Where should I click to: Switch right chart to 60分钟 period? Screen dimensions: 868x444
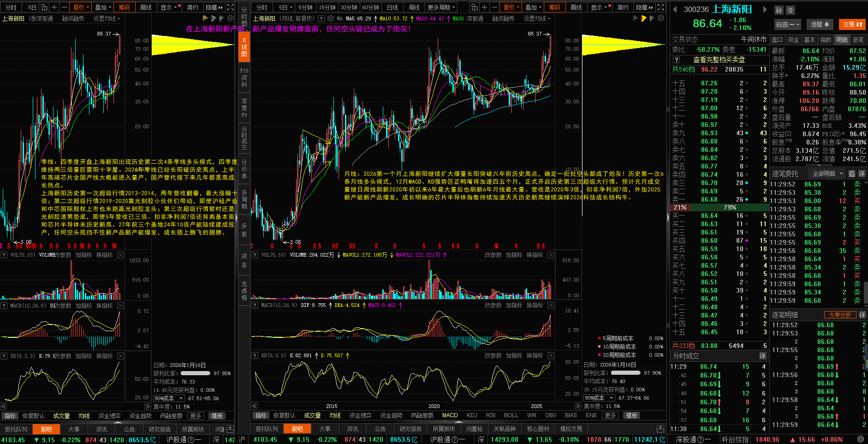click(370, 7)
